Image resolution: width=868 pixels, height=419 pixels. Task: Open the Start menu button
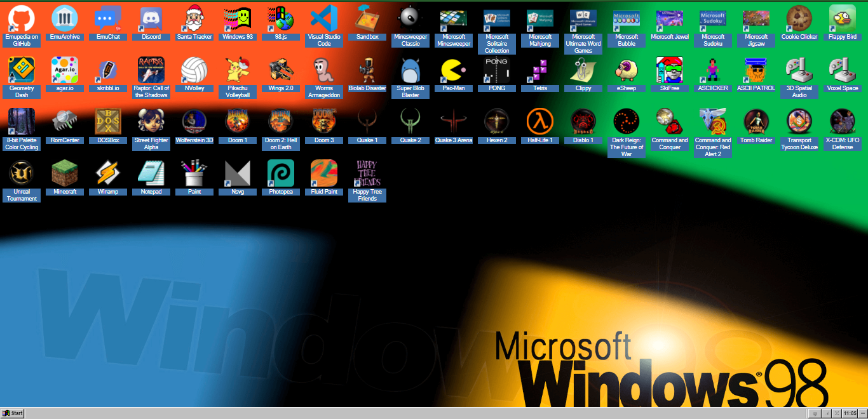pyautogui.click(x=13, y=413)
